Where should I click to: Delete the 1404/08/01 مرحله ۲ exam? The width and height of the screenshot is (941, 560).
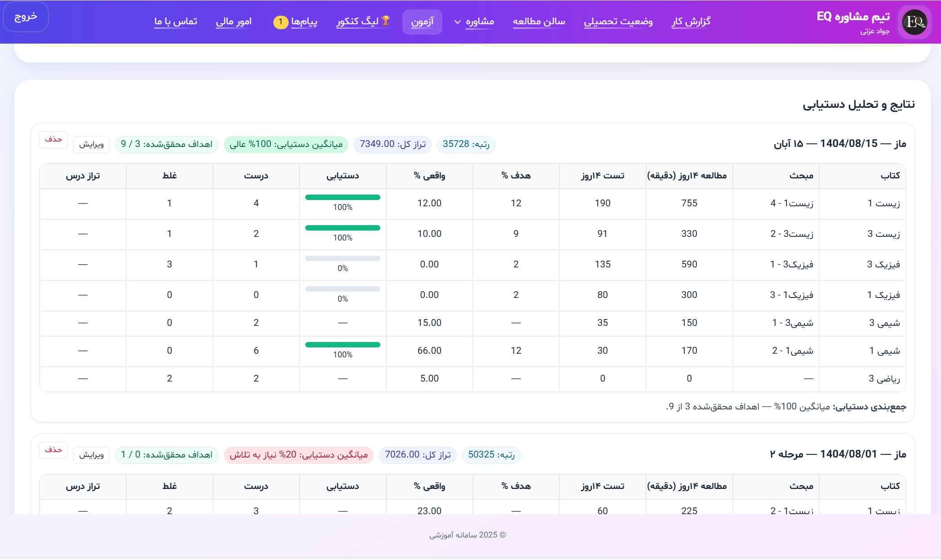point(54,450)
